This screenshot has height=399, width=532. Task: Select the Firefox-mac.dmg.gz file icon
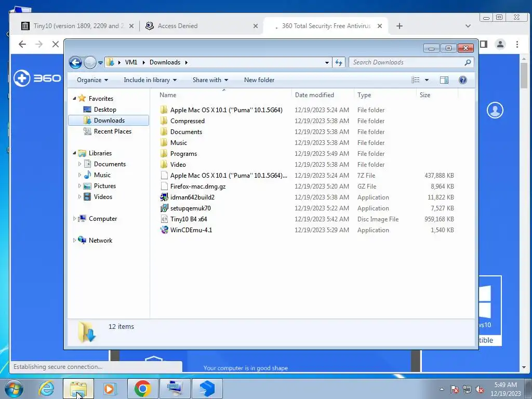(164, 187)
